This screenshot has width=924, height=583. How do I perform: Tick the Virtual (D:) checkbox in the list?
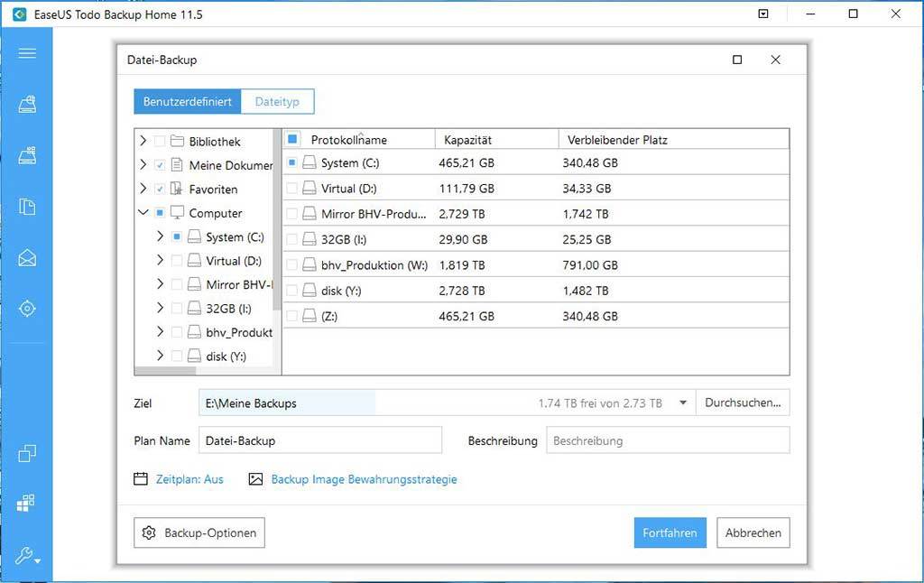tap(291, 189)
